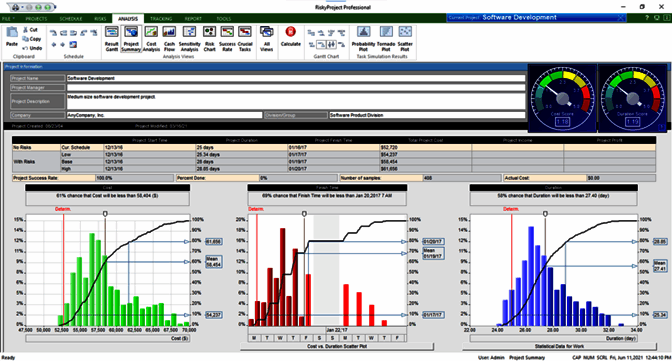Show the Probability Plot
672x361 pixels.
click(363, 39)
